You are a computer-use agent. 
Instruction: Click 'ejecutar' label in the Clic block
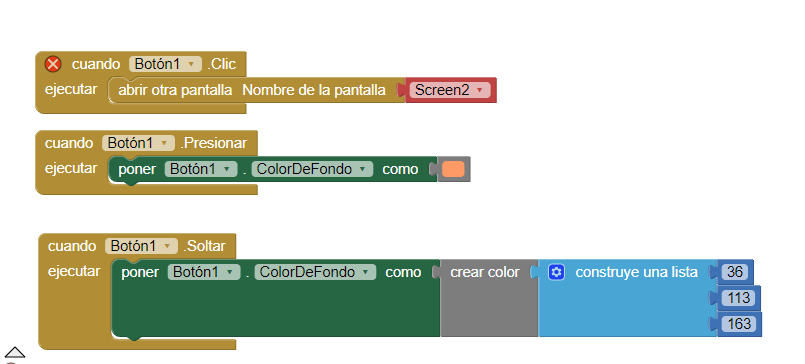pyautogui.click(x=71, y=89)
